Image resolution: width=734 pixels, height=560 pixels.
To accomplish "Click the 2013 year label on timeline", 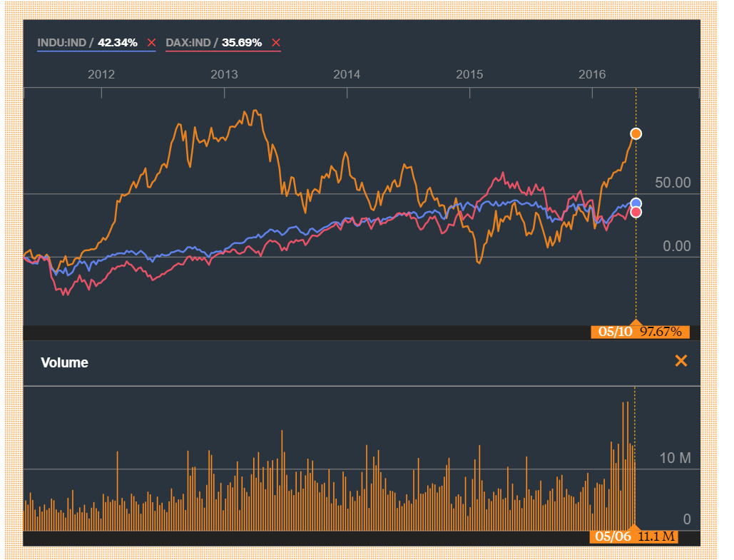I will pos(224,74).
